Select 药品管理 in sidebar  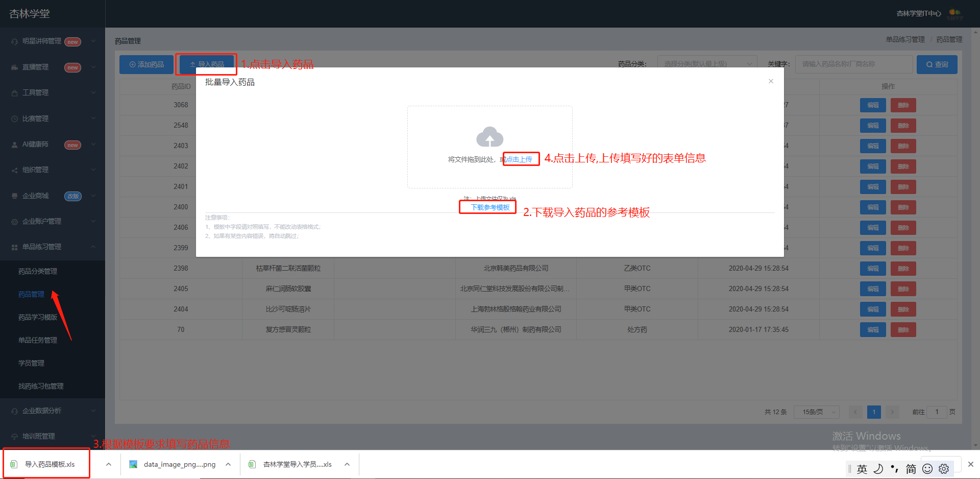[x=31, y=294]
